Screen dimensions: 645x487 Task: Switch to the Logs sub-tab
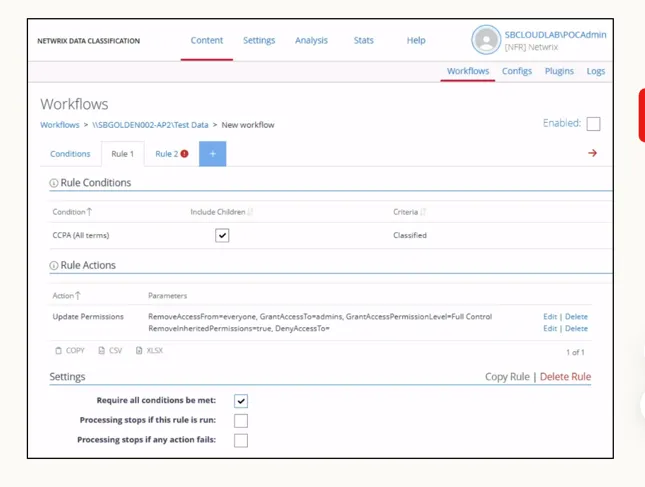point(596,71)
